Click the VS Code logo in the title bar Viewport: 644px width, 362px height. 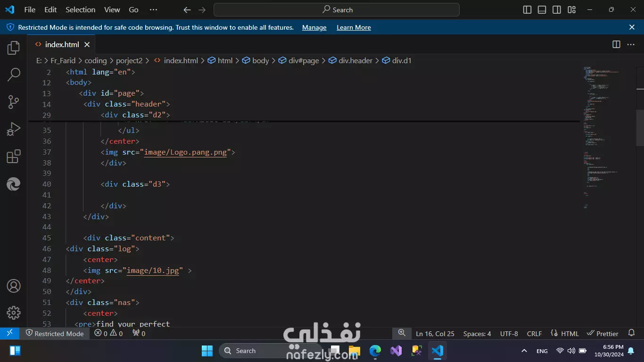[x=9, y=9]
